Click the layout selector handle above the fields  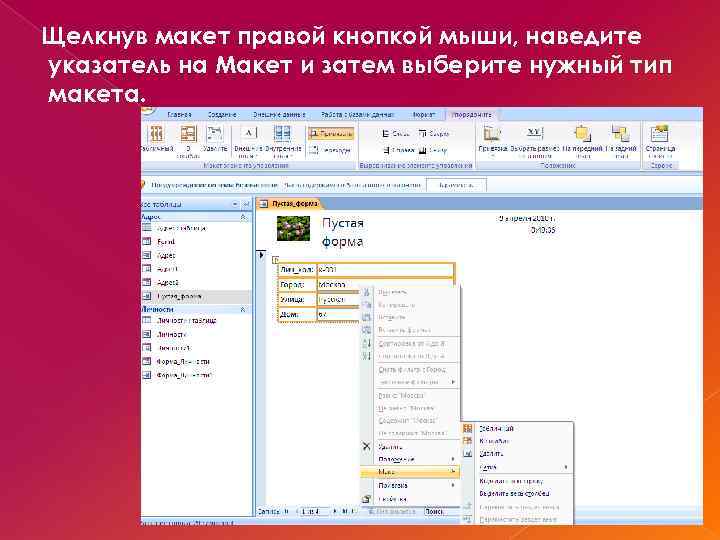275,260
